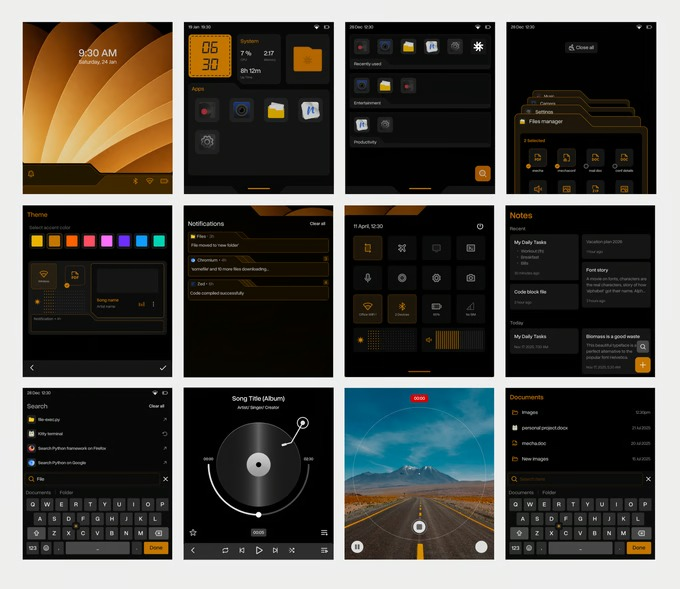The image size is (680, 589).
Task: Open the orange folder widget on home screen
Action: (x=308, y=58)
